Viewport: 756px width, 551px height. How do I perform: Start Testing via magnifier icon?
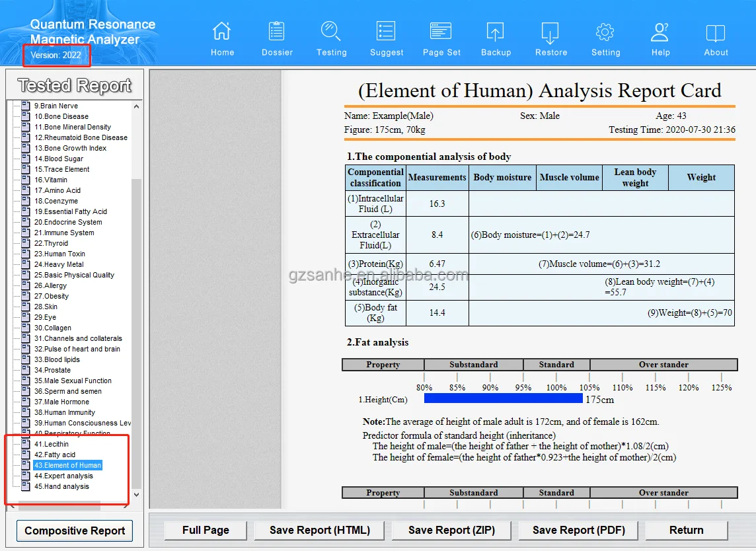click(331, 32)
